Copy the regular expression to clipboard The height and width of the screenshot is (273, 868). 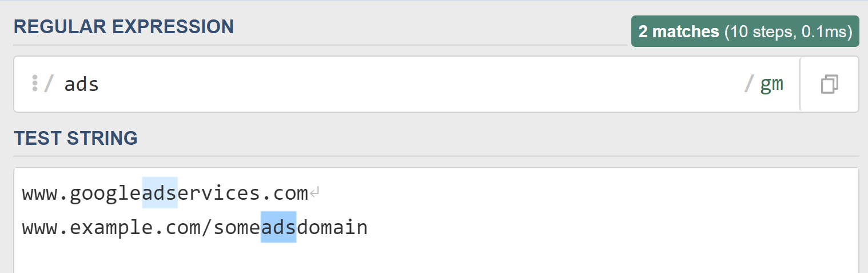[829, 84]
